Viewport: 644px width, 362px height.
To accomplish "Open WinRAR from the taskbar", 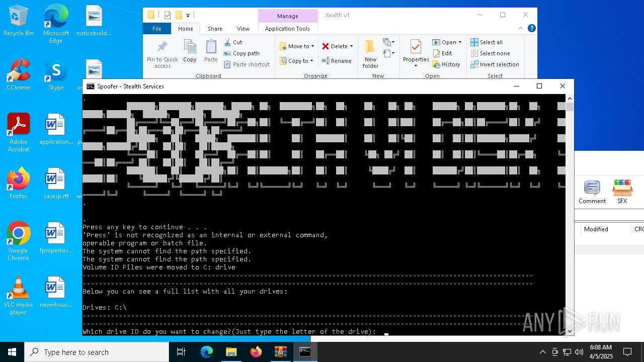I will pos(280,352).
